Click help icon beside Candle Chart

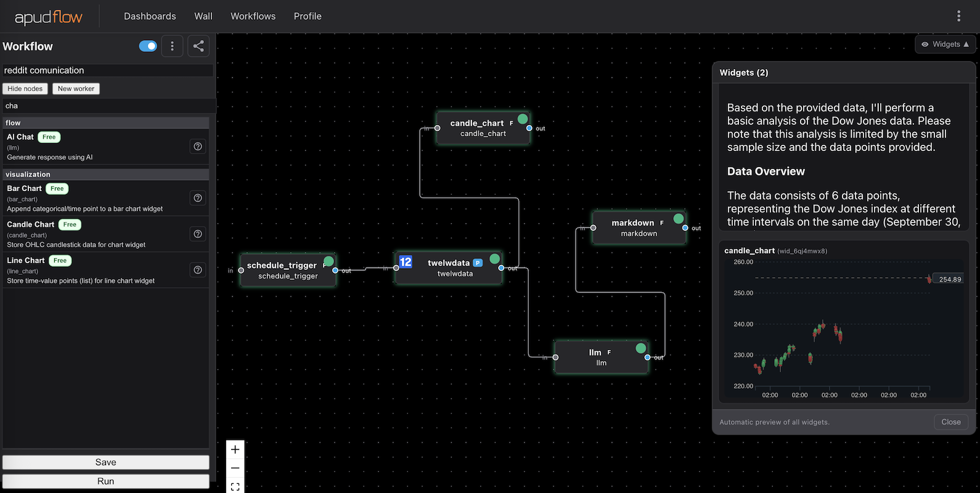(198, 234)
